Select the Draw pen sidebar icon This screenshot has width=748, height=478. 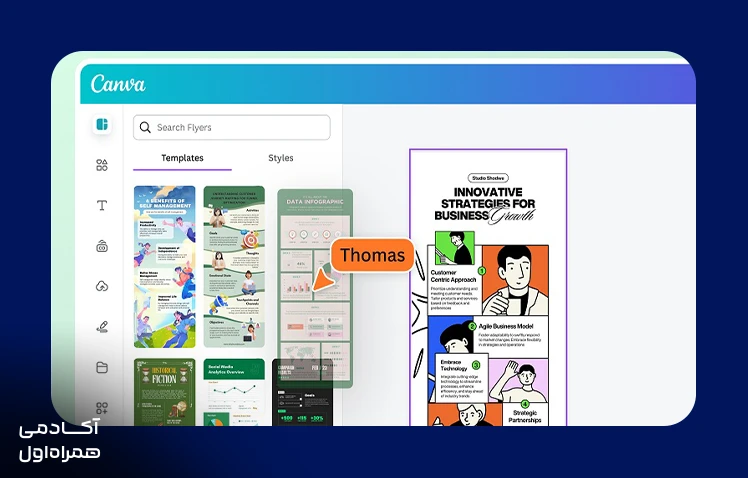pyautogui.click(x=102, y=327)
